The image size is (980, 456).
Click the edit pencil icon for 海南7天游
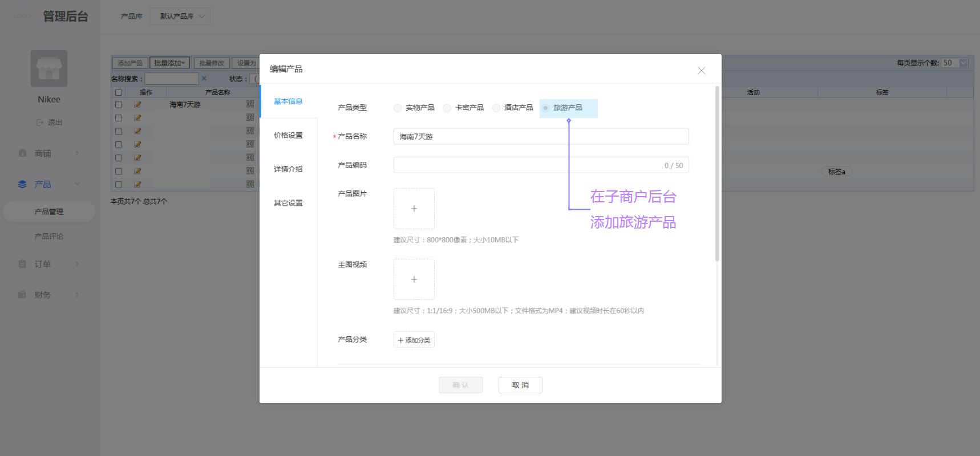tap(137, 105)
